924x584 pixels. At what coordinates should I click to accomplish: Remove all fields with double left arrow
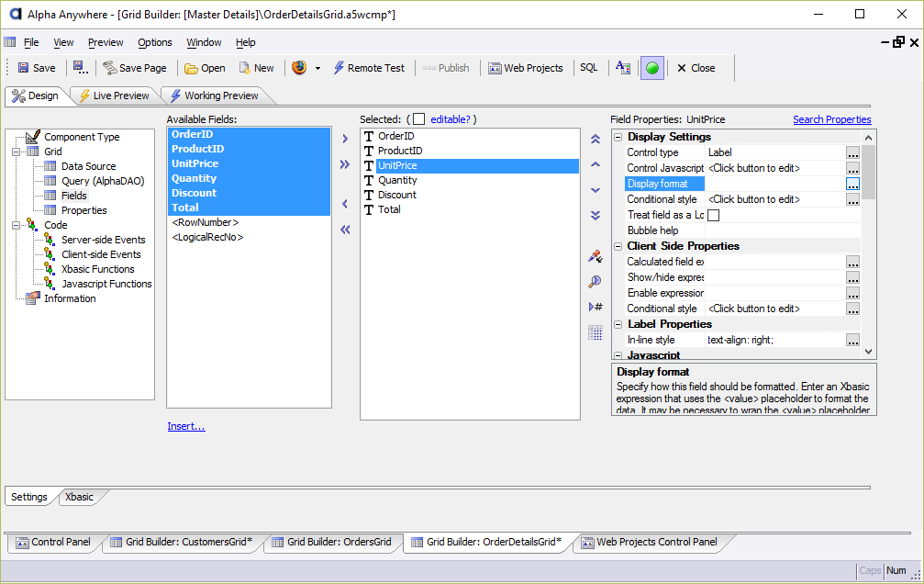(345, 230)
